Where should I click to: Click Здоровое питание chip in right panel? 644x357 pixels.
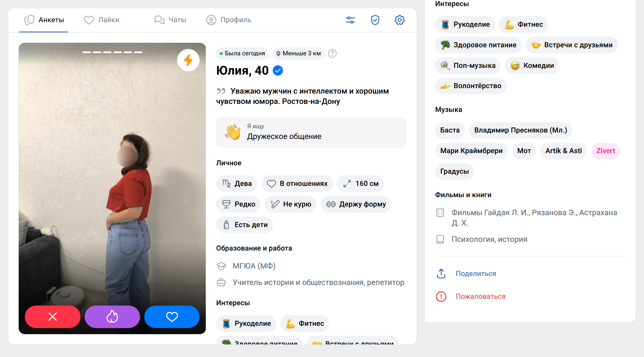coord(478,45)
